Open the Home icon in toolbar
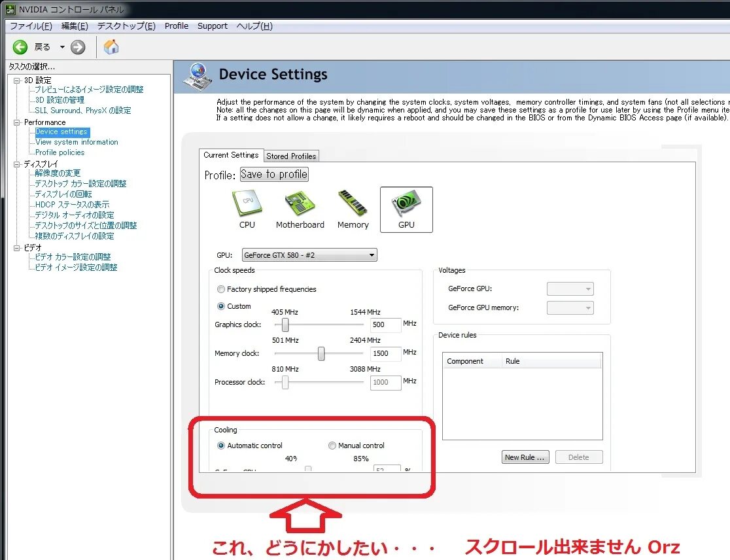The width and height of the screenshot is (730, 560). pyautogui.click(x=111, y=46)
